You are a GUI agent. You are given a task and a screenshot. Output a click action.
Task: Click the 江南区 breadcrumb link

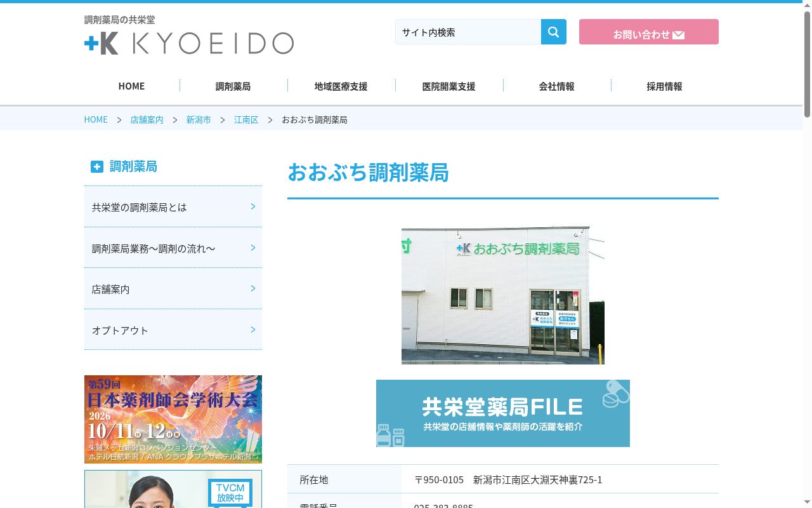[246, 119]
